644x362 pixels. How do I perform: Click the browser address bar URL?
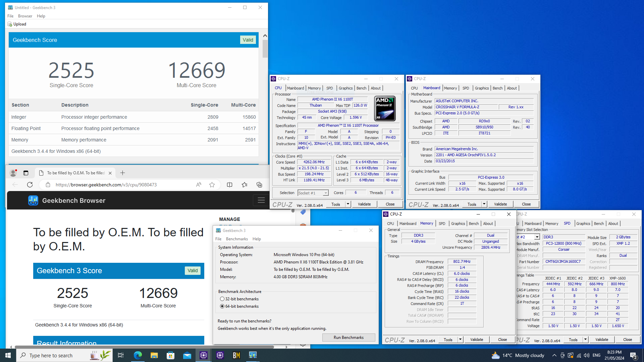(106, 185)
